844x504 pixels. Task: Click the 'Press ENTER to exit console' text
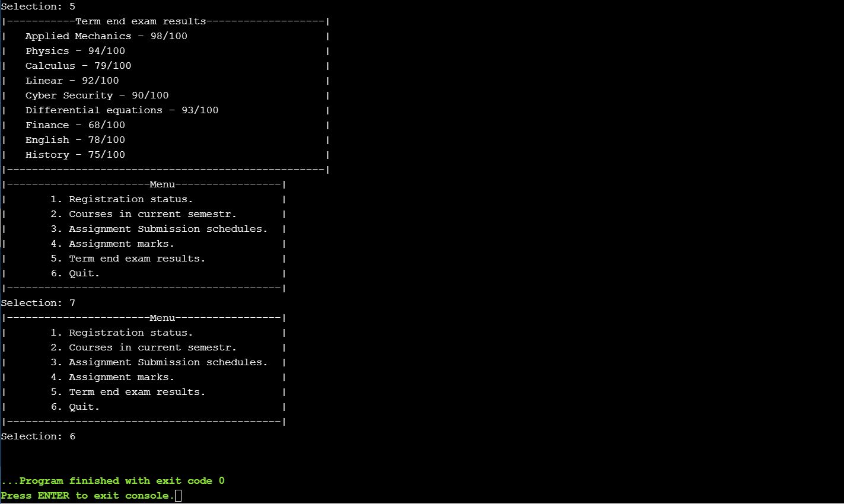(88, 496)
